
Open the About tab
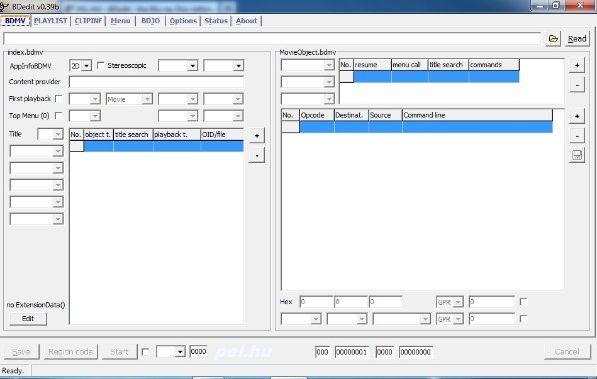pyautogui.click(x=246, y=21)
